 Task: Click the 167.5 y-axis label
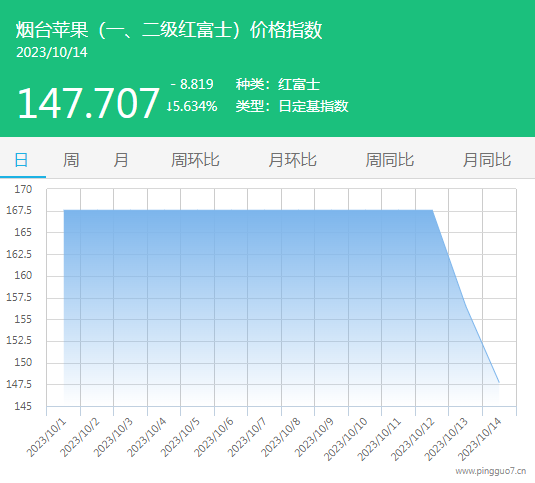(x=19, y=210)
